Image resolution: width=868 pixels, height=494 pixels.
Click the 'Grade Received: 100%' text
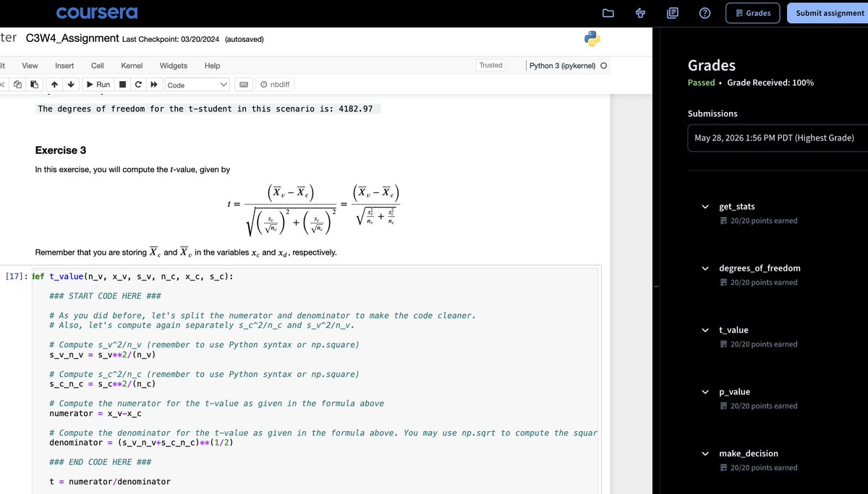(x=770, y=82)
